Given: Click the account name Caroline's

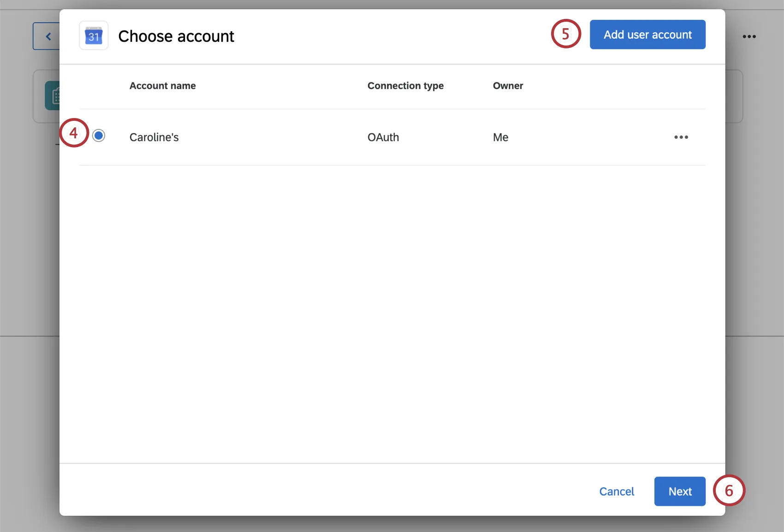Looking at the screenshot, I should (x=154, y=137).
